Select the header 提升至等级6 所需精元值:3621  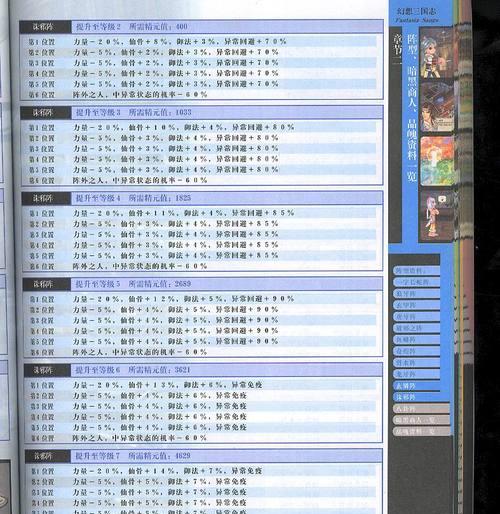pyautogui.click(x=133, y=370)
